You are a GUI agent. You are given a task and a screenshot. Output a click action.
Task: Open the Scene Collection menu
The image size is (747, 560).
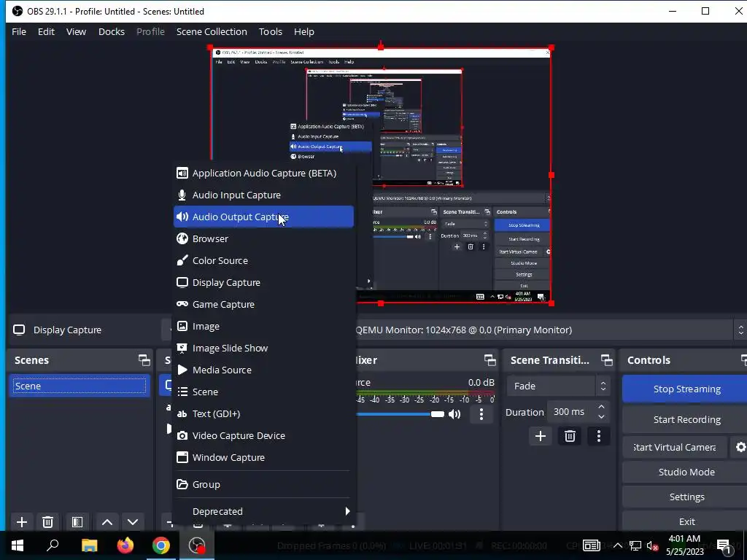tap(212, 32)
